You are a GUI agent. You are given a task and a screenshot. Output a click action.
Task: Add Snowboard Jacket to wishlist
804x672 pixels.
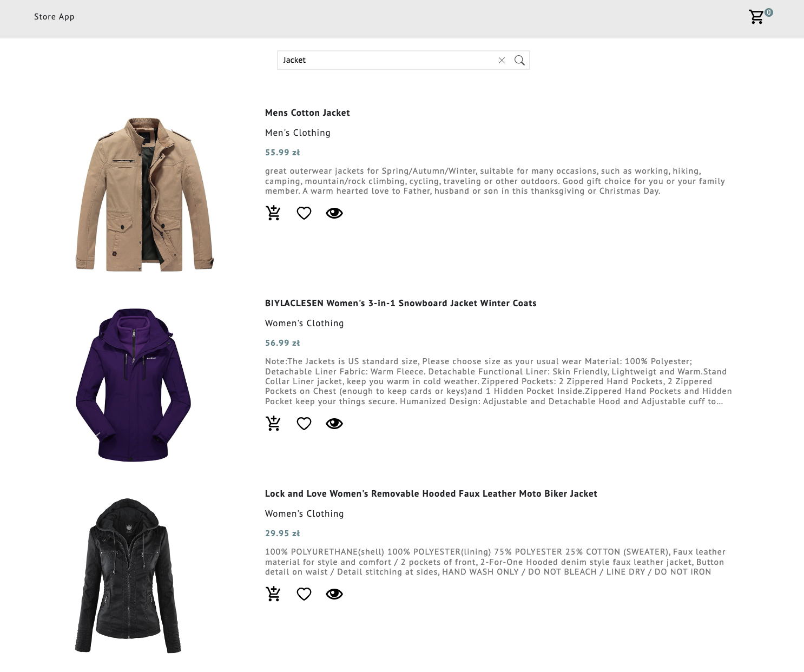click(x=304, y=424)
